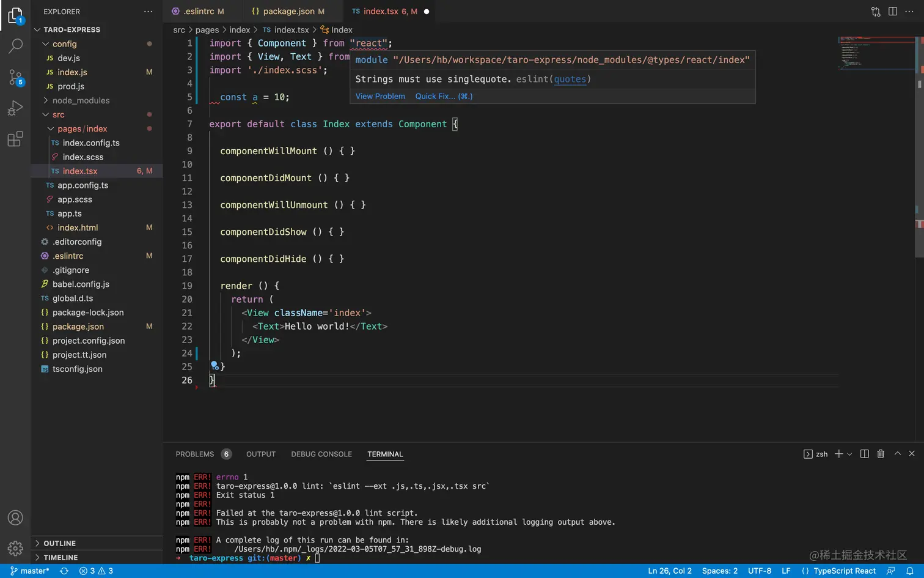Screen dimensions: 924x578
Task: Open the quotes ESLint rule link
Action: pyautogui.click(x=570, y=79)
